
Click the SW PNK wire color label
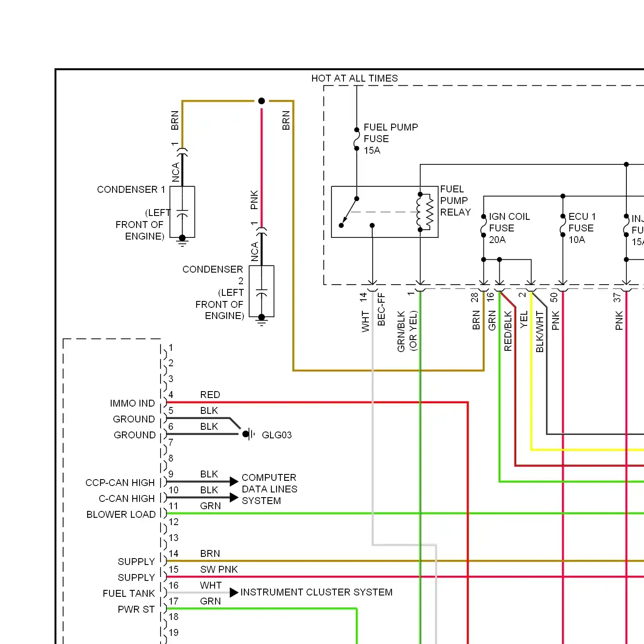[219, 569]
